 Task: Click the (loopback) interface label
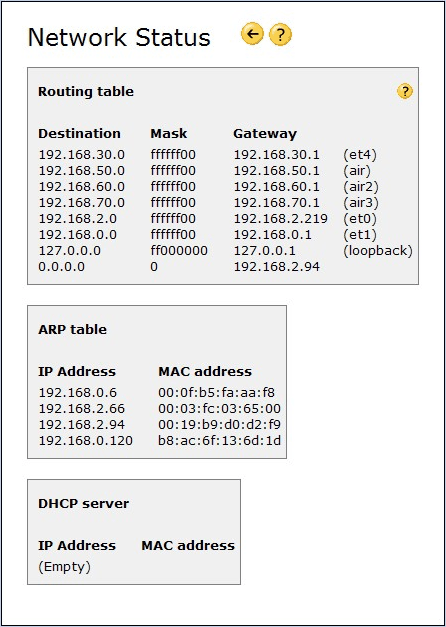[x=378, y=251]
